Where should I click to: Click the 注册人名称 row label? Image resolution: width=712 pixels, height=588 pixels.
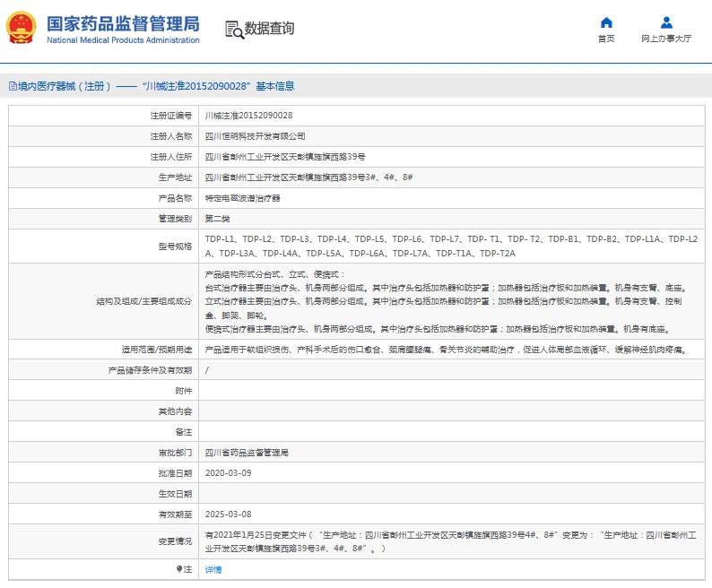(171, 136)
